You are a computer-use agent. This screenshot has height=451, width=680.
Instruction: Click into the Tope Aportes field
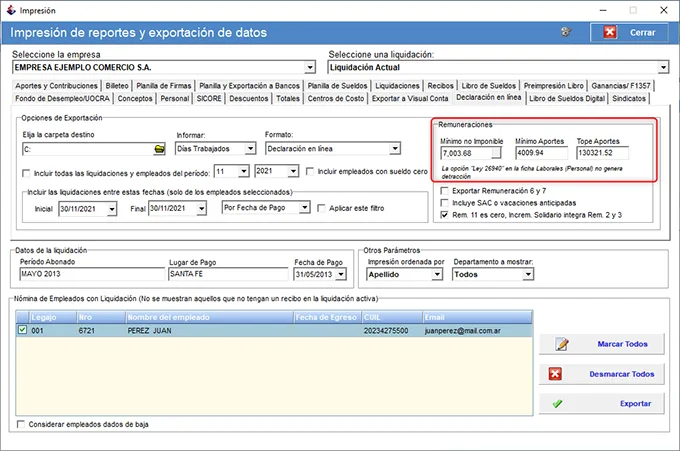(x=602, y=153)
